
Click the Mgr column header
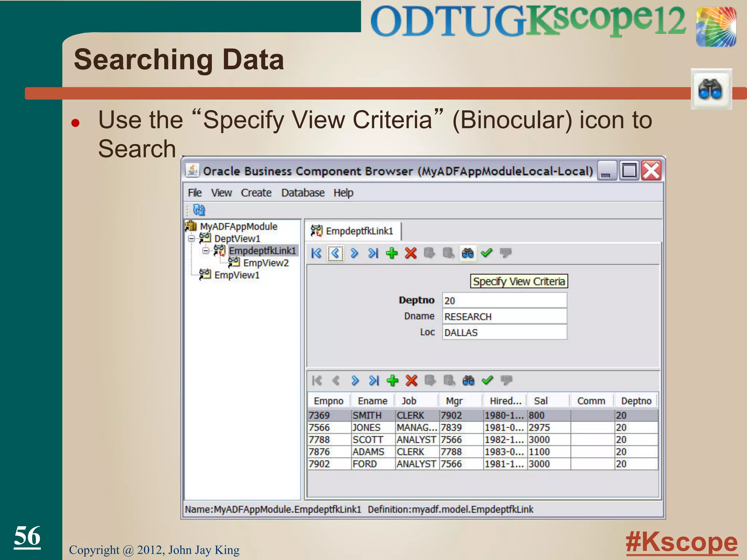[x=460, y=401]
